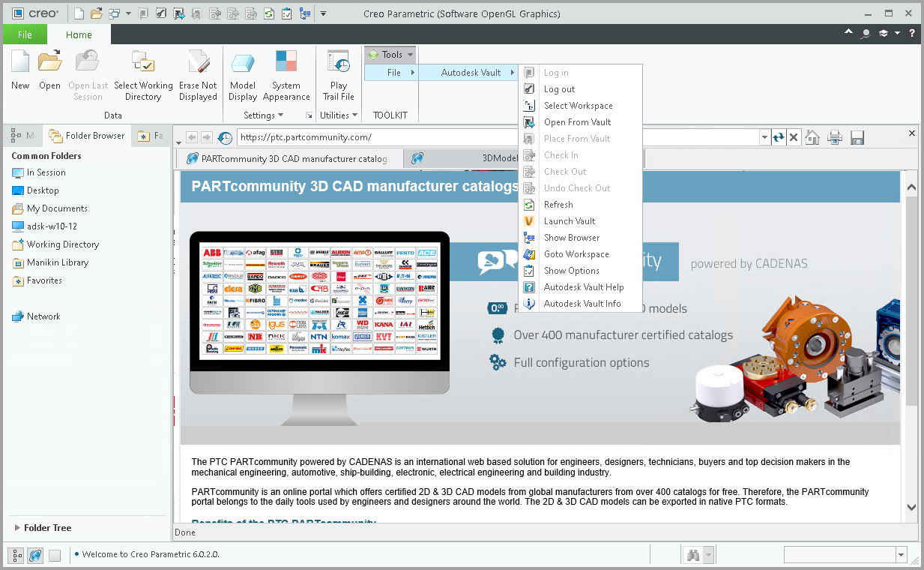924x570 pixels.
Task: Choose Show Options menu entry
Action: pos(581,271)
